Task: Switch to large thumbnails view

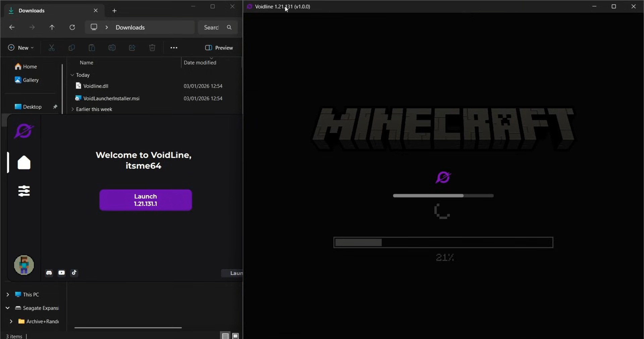Action: [236, 336]
